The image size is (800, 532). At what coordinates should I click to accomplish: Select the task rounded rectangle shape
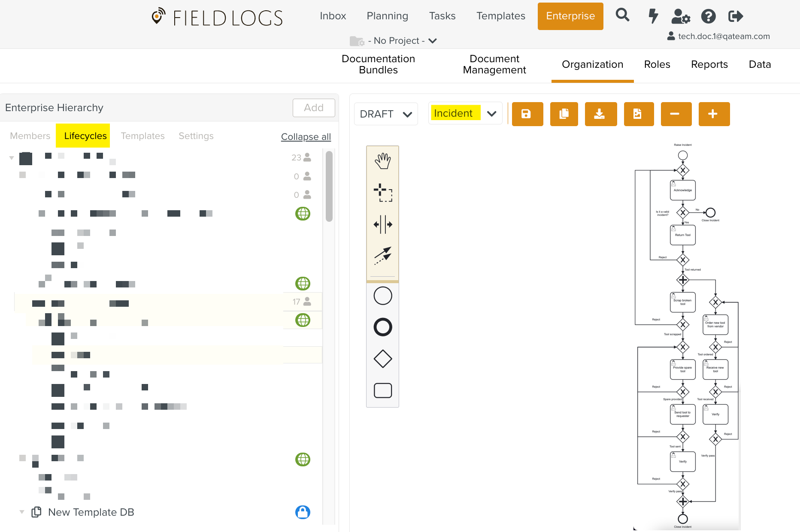[x=382, y=390]
